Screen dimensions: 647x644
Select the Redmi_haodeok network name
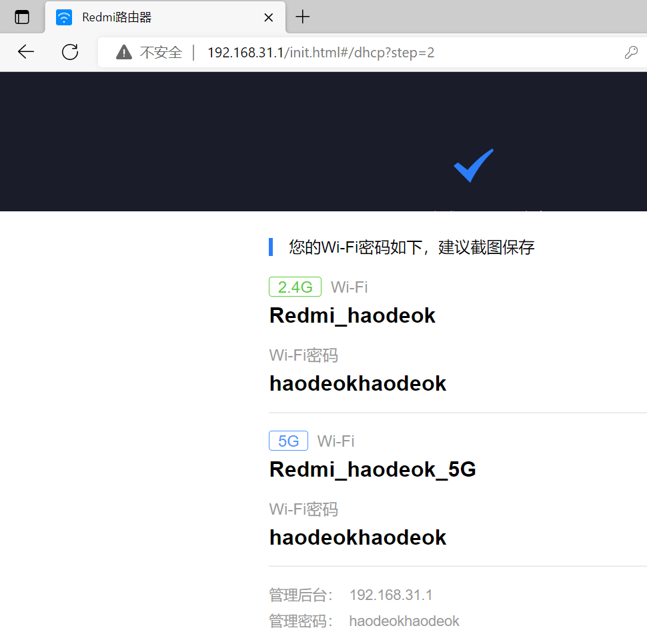coord(352,316)
